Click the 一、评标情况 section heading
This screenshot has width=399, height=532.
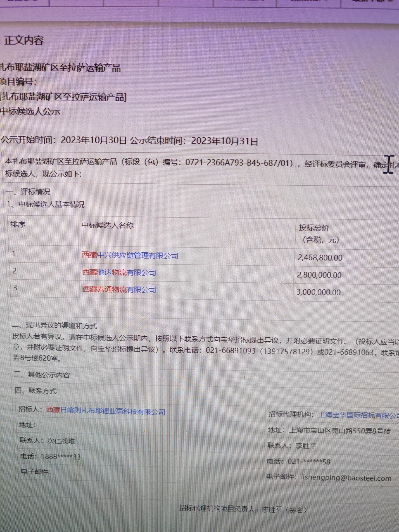28,192
